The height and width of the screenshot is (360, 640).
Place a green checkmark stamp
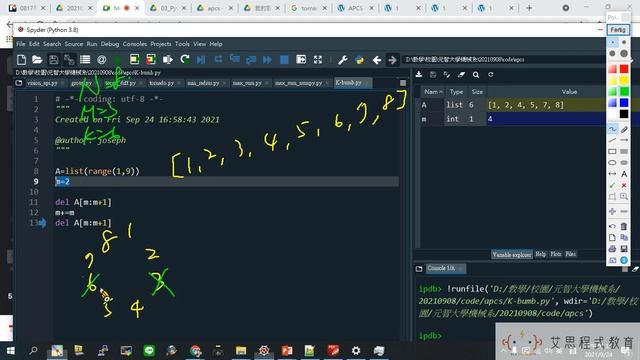click(612, 185)
